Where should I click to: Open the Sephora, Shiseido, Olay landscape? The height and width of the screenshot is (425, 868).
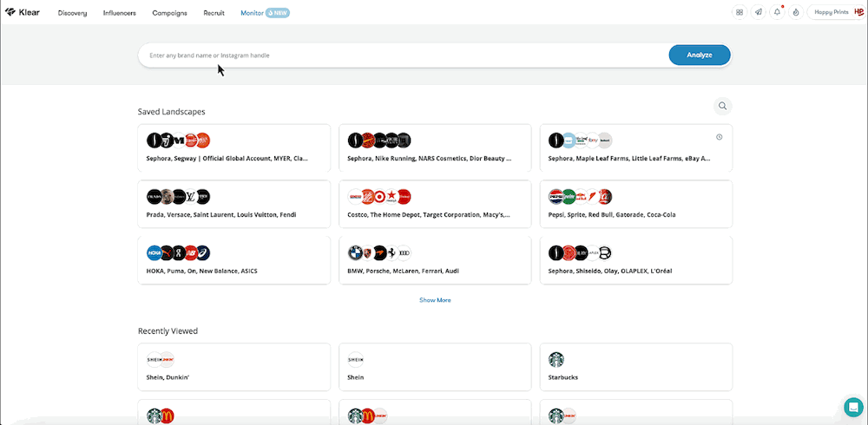pyautogui.click(x=636, y=260)
